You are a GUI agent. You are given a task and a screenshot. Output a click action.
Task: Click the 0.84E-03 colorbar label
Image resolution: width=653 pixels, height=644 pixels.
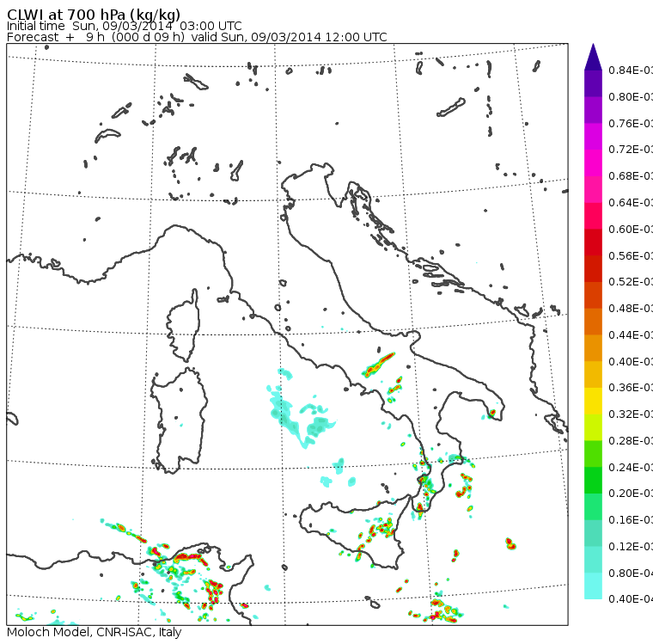click(x=631, y=70)
